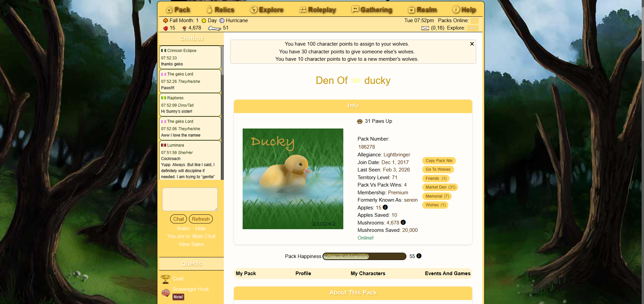644x304 pixels.
Task: Open the Pack menu
Action: point(178,10)
